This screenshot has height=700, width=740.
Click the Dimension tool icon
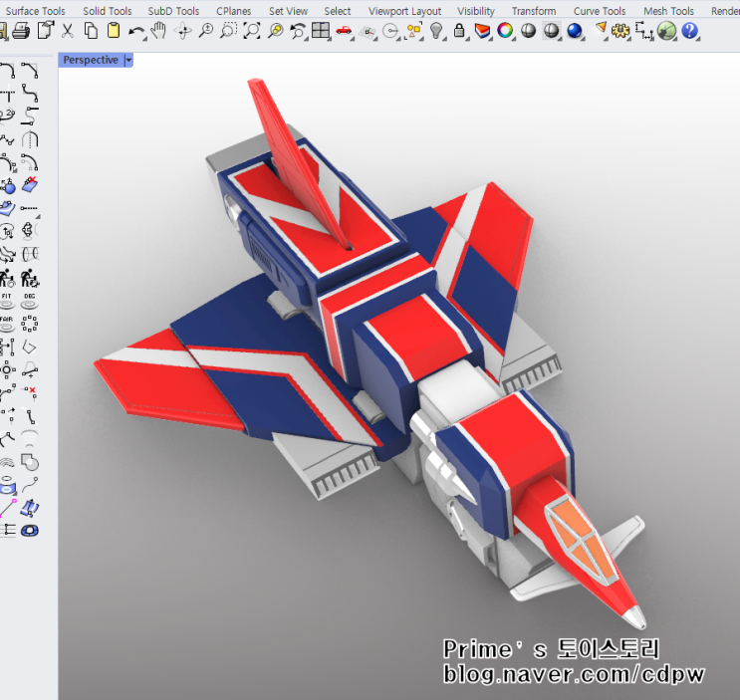643,32
